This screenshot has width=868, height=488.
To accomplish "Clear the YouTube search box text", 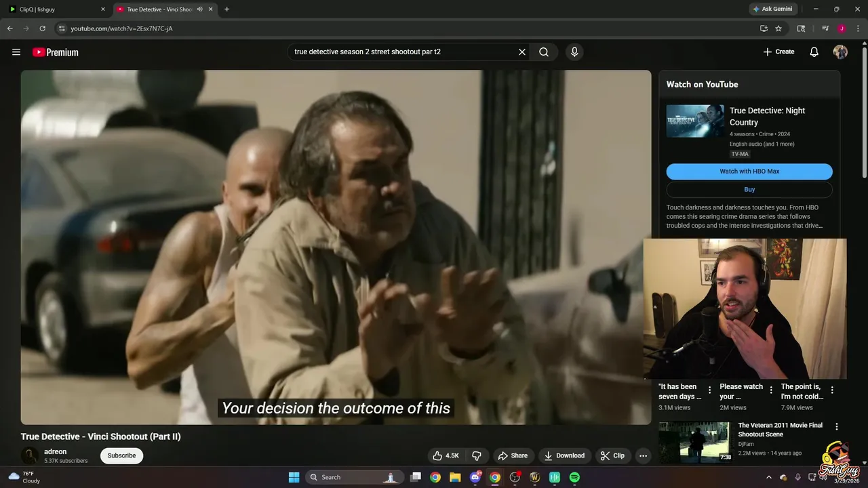I will 522,52.
